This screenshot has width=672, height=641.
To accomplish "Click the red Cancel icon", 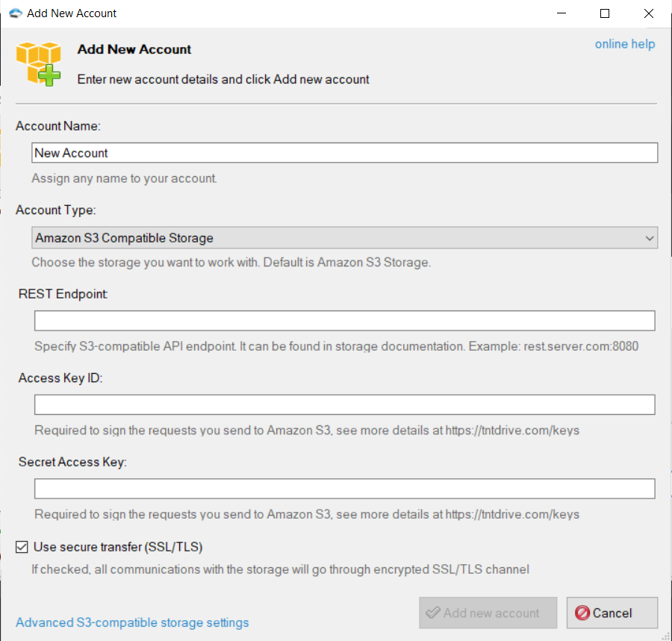I will [582, 613].
